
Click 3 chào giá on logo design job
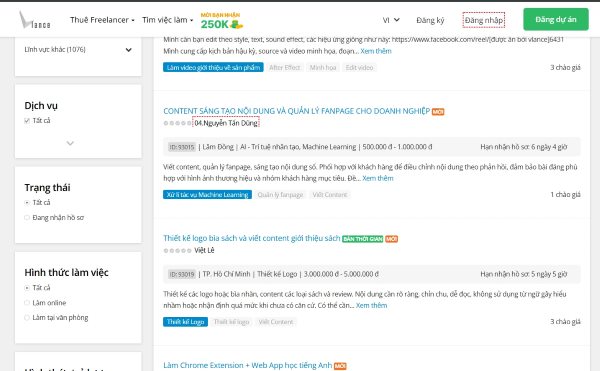(x=566, y=322)
